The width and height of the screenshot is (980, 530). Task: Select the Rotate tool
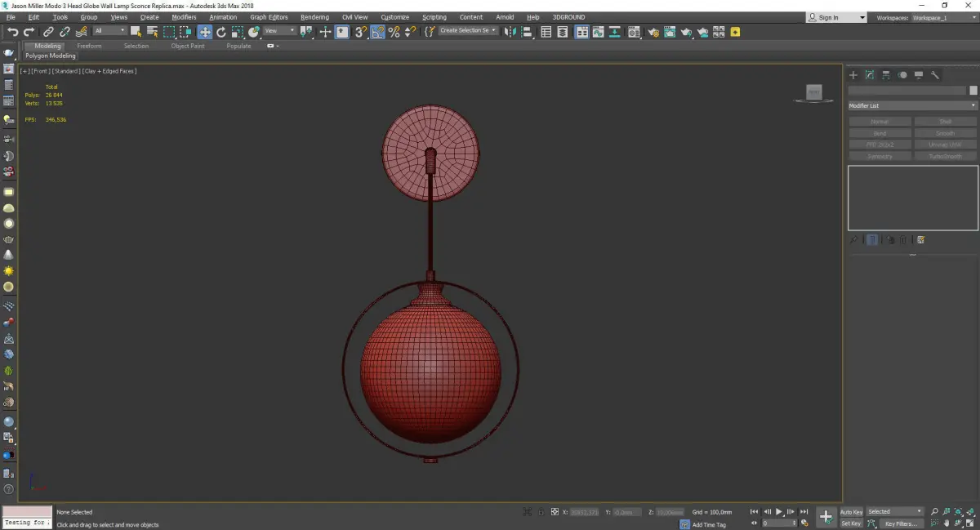[x=220, y=32]
